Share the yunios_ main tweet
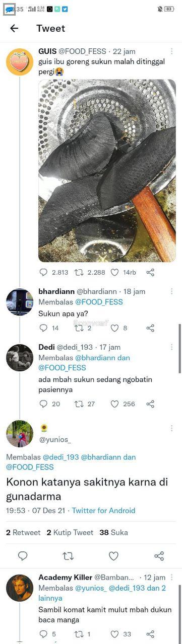Viewport: 182px width, 644px height. [x=159, y=556]
